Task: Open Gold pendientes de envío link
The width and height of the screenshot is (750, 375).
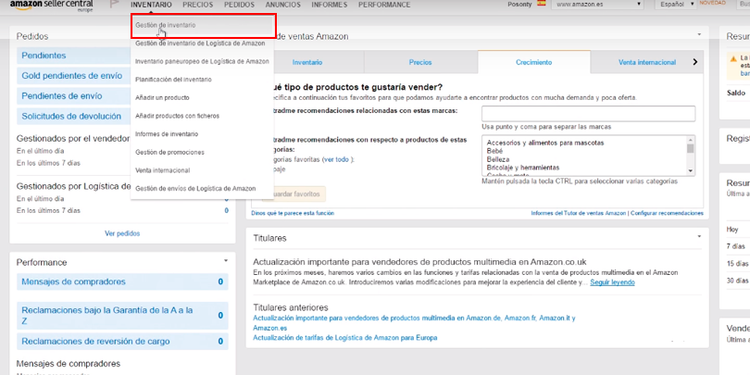Action: point(72,76)
